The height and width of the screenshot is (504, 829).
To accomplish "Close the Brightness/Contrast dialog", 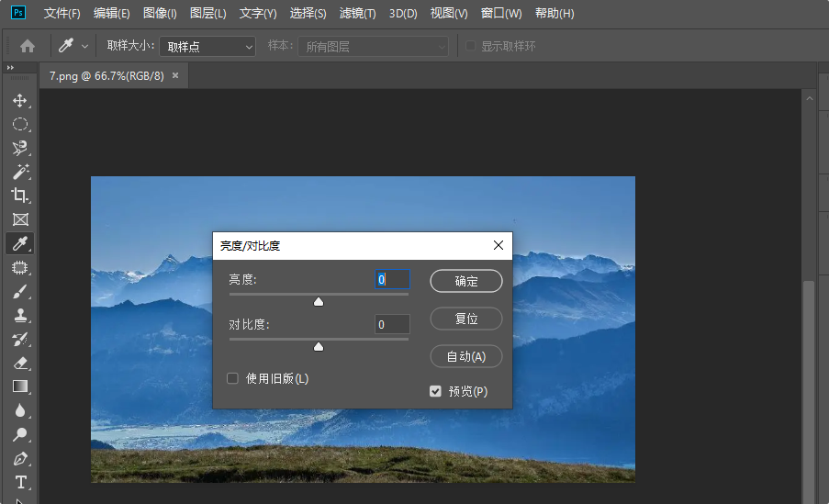I will point(498,245).
